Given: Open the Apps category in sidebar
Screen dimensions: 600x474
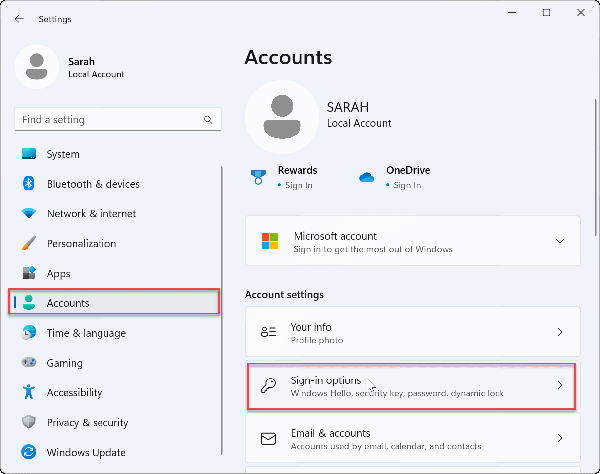Looking at the screenshot, I should 58,273.
